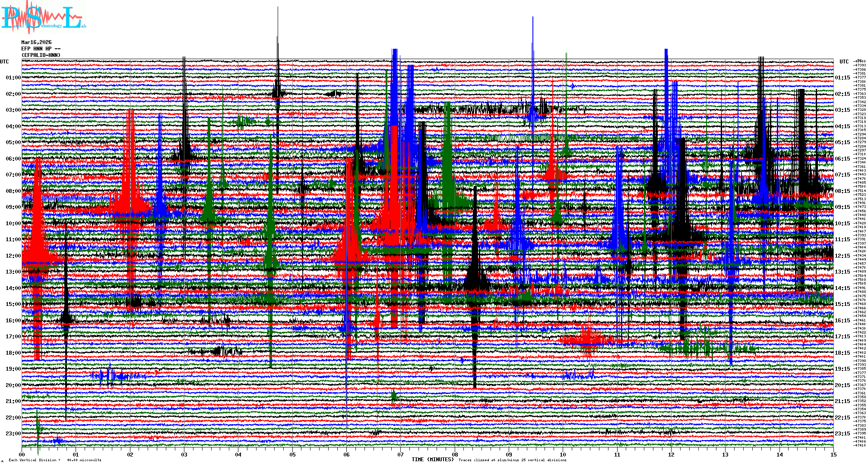Click minute marker 15 on bottom axis
The image size is (868, 466).
[x=833, y=454]
